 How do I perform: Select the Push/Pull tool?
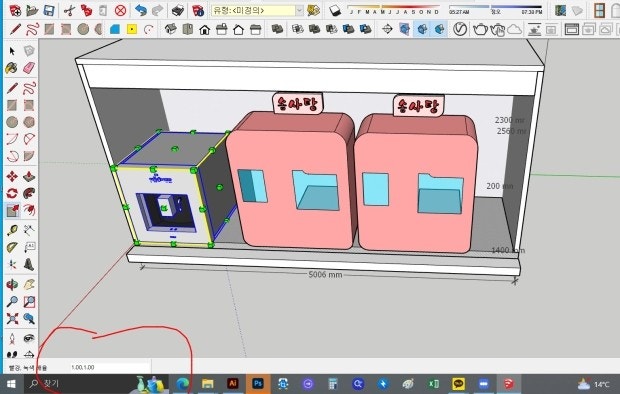[29, 176]
